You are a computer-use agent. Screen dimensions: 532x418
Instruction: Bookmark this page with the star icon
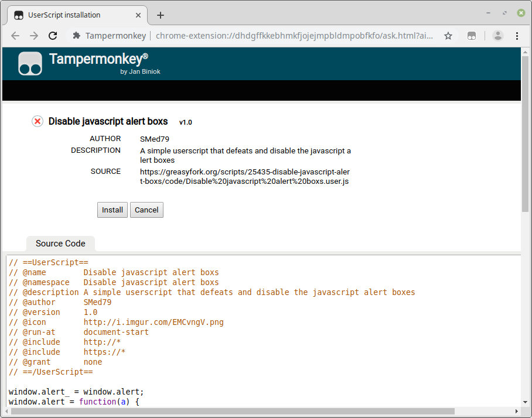[448, 36]
